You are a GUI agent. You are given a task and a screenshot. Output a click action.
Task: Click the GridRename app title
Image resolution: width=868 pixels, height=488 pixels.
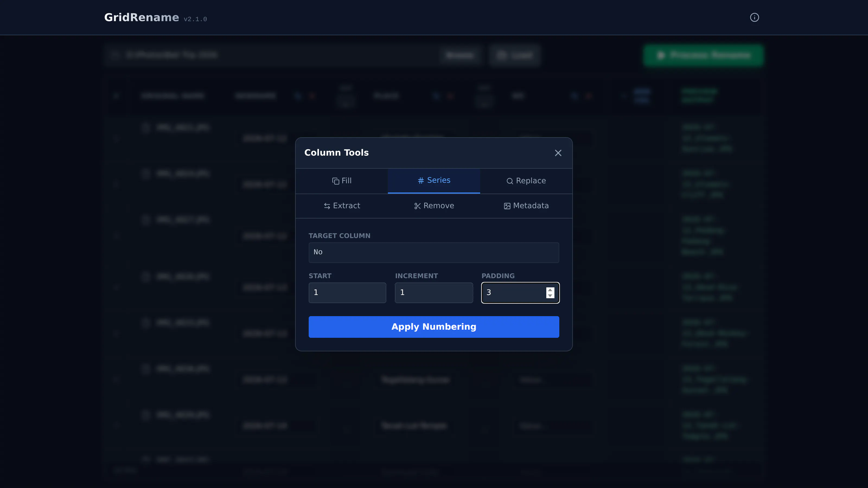click(142, 18)
